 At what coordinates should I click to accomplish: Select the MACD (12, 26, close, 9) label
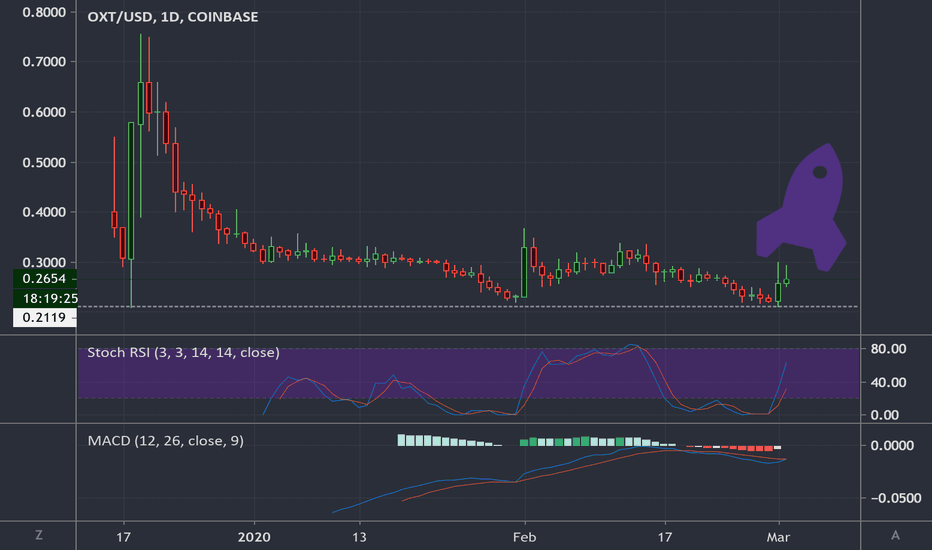click(165, 441)
